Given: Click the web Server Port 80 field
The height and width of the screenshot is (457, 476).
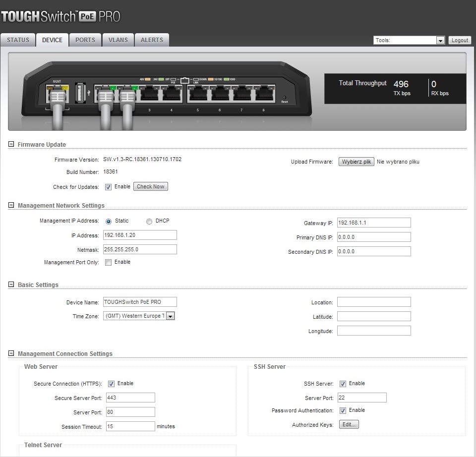Looking at the screenshot, I should point(130,412).
